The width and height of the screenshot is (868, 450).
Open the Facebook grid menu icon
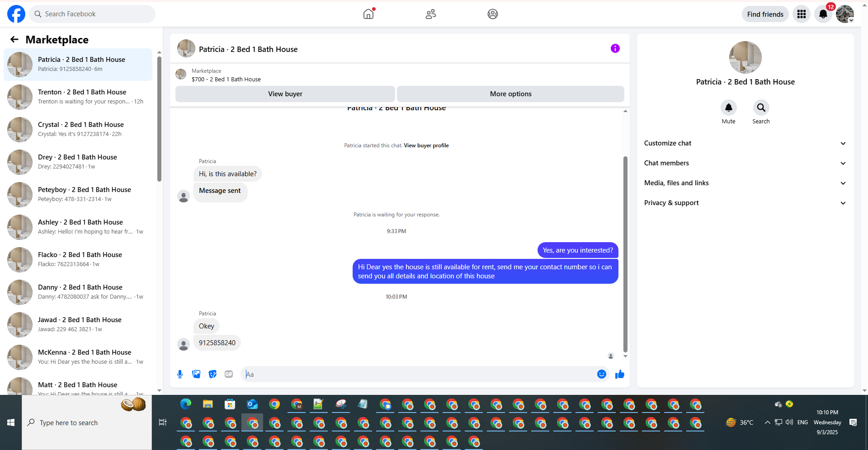[x=802, y=14]
